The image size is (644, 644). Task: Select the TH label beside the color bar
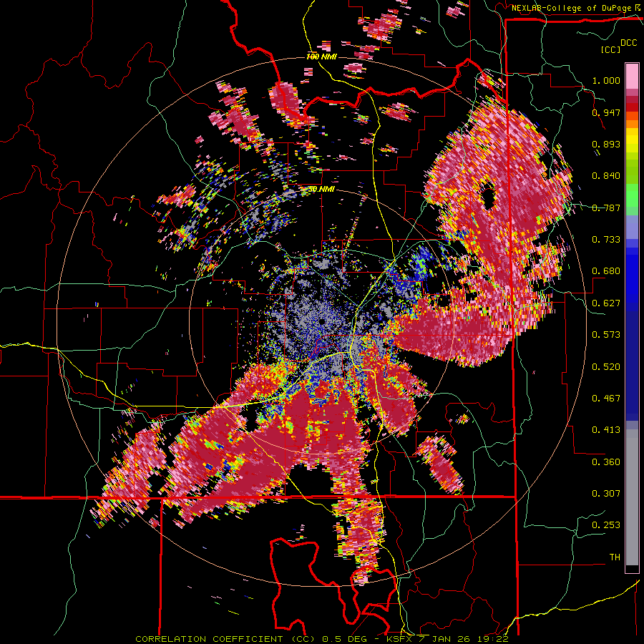pyautogui.click(x=615, y=557)
